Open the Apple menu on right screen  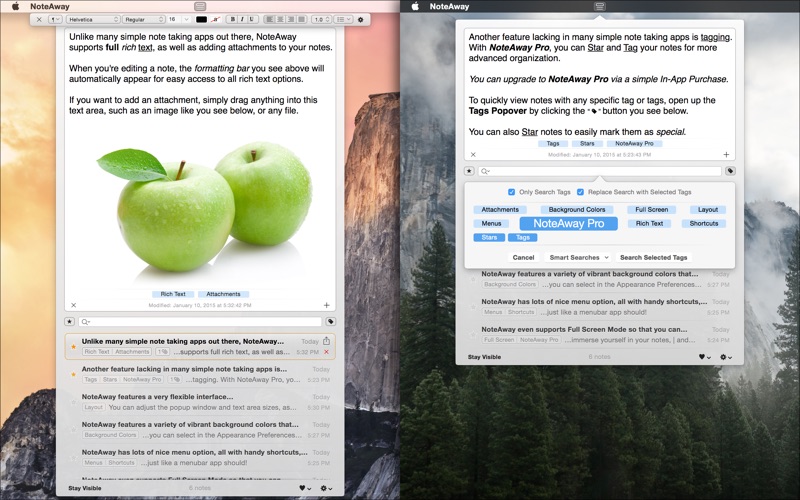click(x=415, y=6)
